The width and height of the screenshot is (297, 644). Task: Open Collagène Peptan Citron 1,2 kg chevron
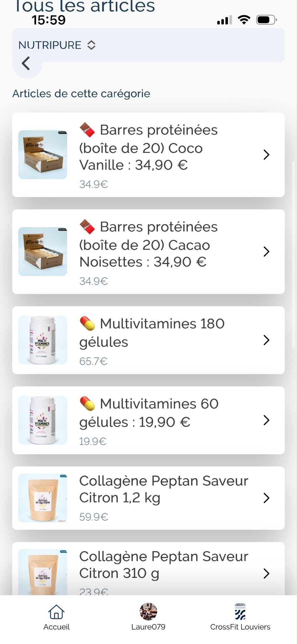267,498
